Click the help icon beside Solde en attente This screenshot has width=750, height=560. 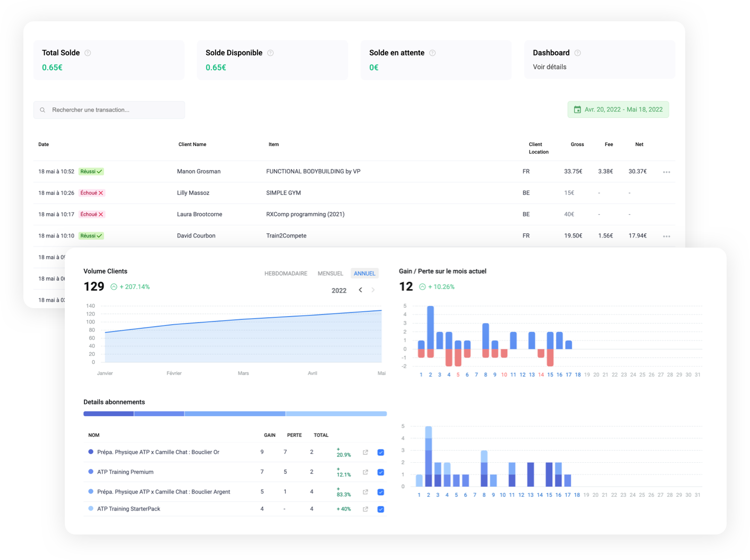point(432,53)
